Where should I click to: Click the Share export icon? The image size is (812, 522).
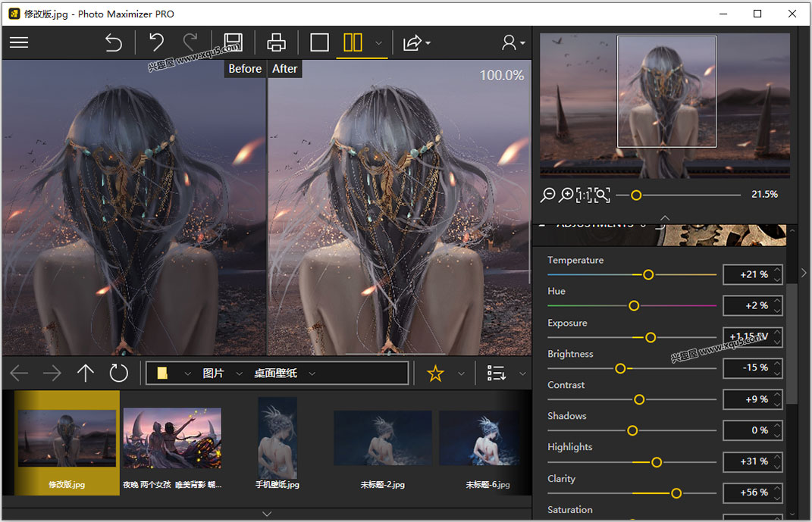coord(413,42)
